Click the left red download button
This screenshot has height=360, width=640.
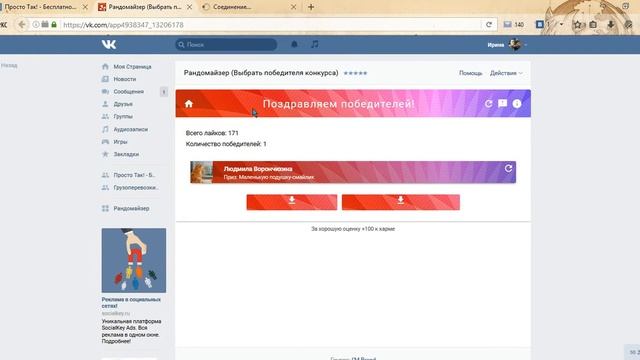tap(292, 202)
